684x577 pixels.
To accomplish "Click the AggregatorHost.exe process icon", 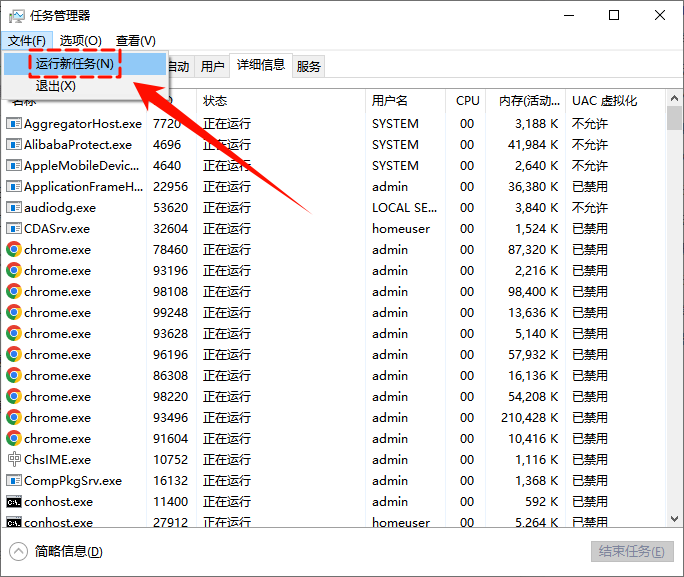I will click(14, 124).
